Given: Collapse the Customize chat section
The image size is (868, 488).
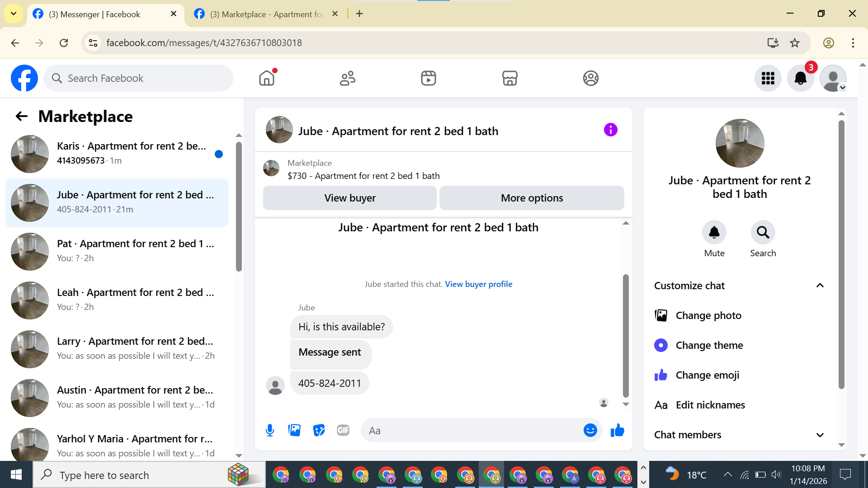Looking at the screenshot, I should pyautogui.click(x=820, y=286).
